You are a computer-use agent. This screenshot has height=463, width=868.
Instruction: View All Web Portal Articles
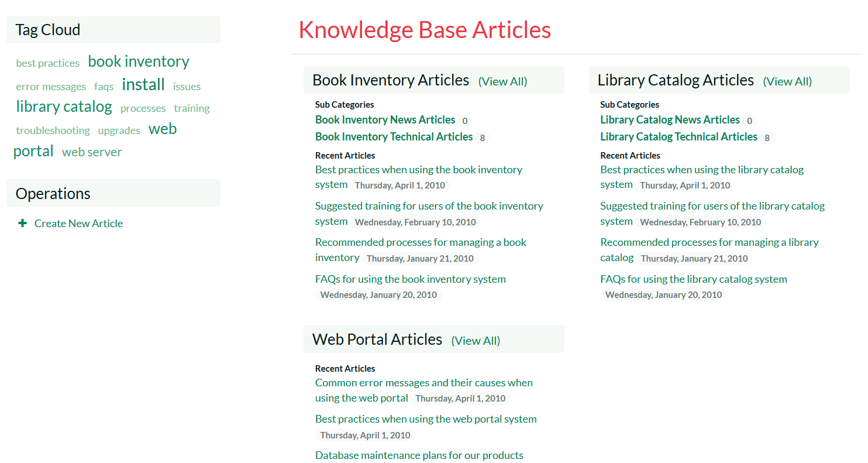476,341
